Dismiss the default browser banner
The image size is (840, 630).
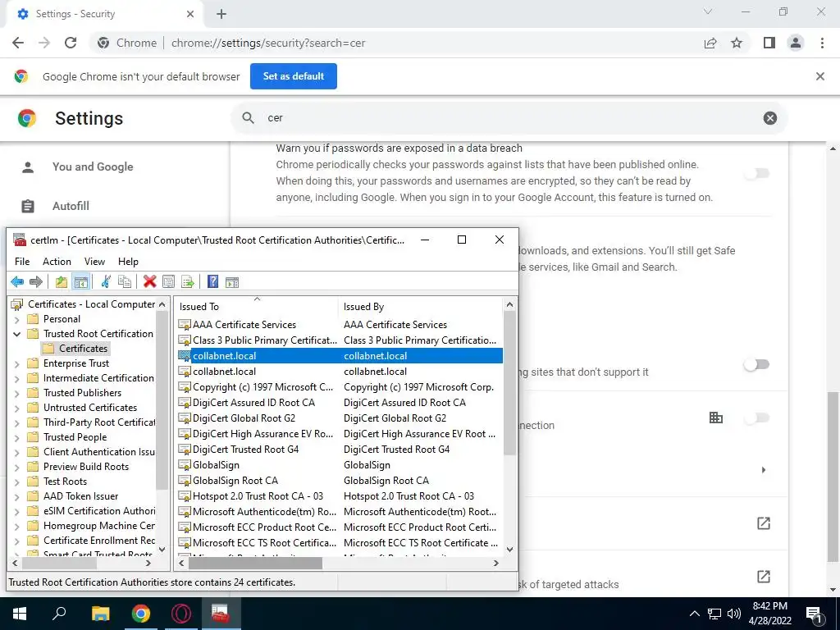819,76
